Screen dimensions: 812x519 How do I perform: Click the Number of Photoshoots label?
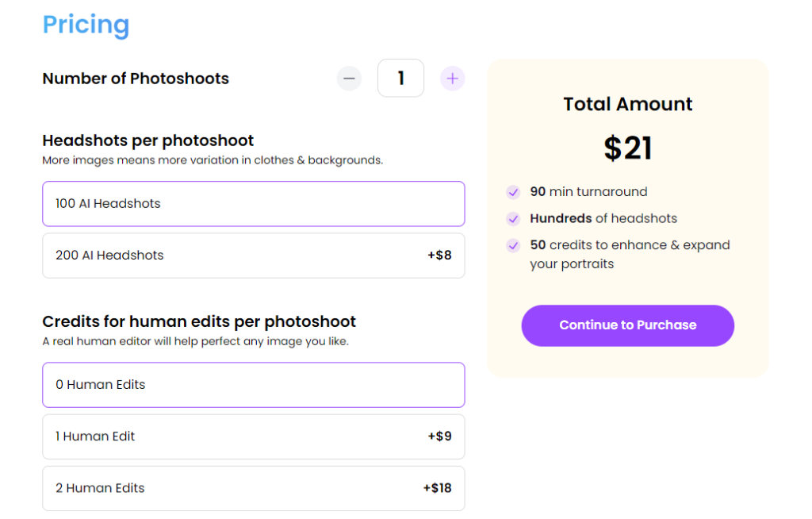(x=136, y=79)
